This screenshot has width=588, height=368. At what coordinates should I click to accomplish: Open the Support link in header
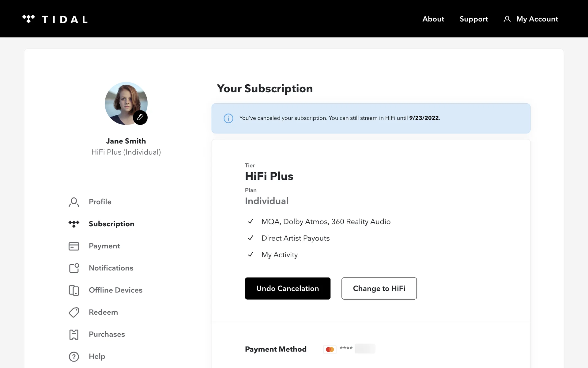pos(473,19)
